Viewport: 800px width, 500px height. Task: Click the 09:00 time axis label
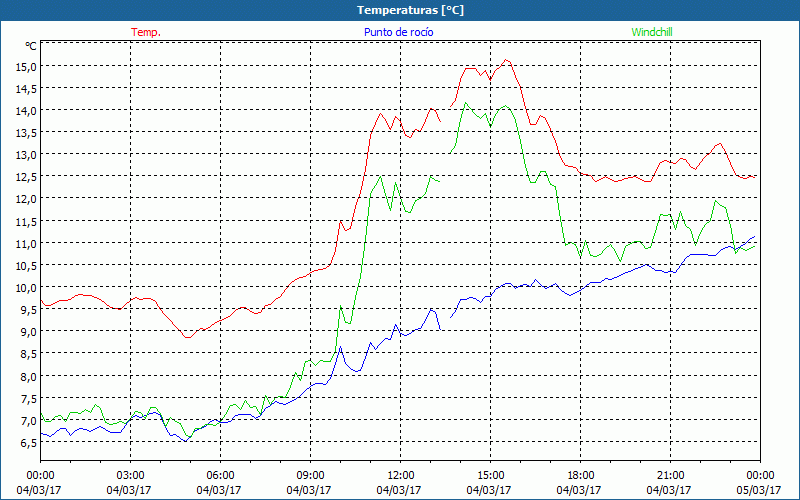point(310,476)
